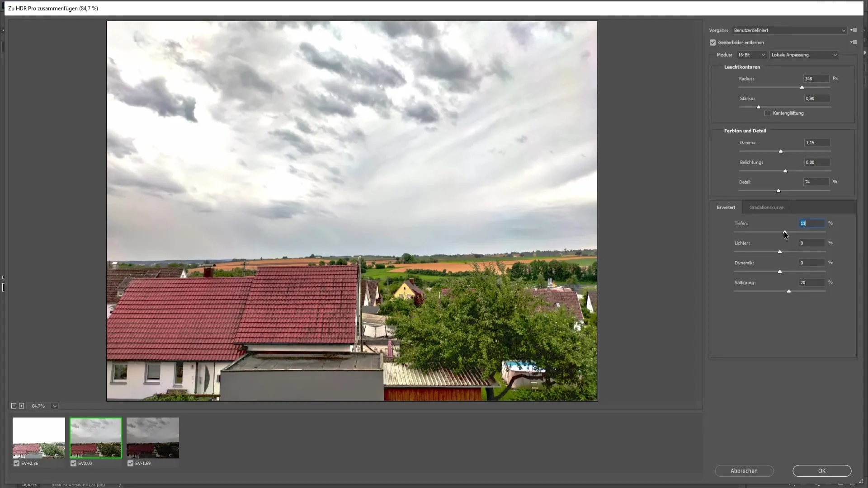Toggle Geisterbilder entfernen checkbox
This screenshot has height=488, width=868.
click(x=713, y=42)
